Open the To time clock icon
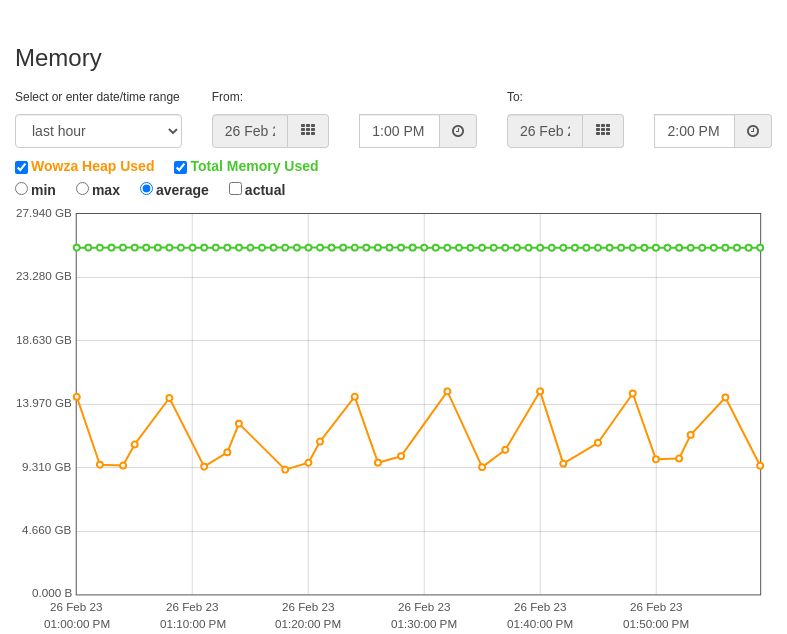787x634 pixels. click(753, 131)
